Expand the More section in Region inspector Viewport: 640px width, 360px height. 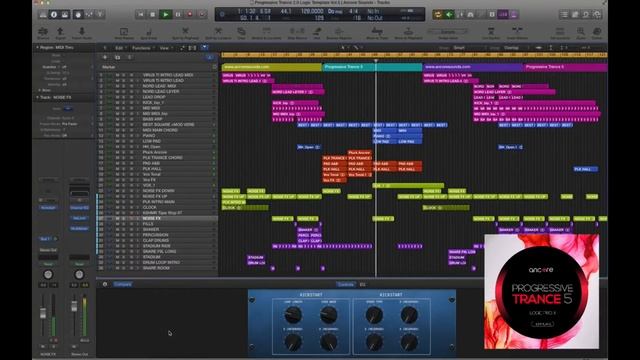click(40, 90)
